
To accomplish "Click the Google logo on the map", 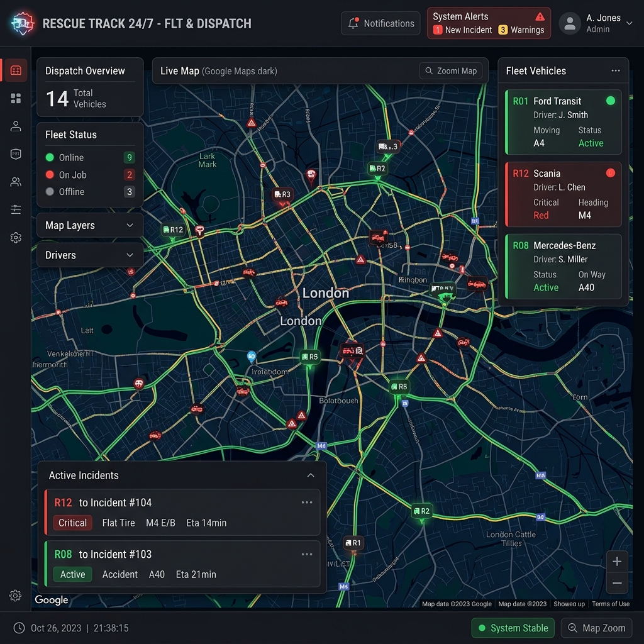I will point(52,600).
